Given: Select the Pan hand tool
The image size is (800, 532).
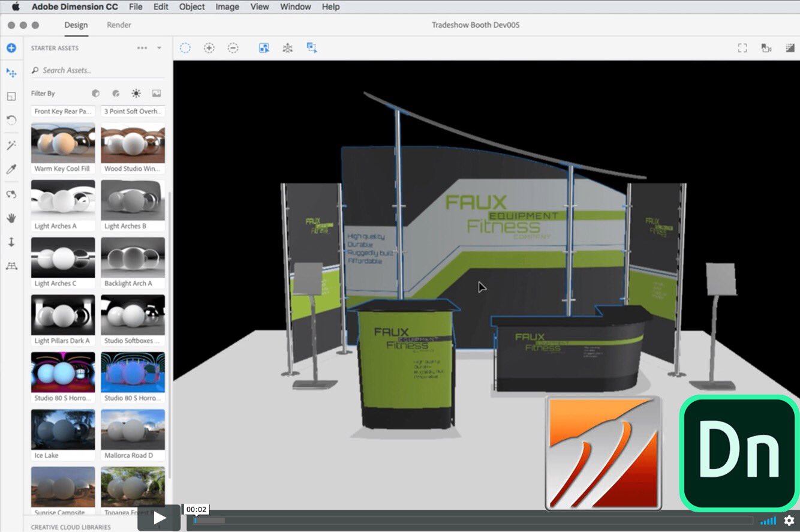Looking at the screenshot, I should (11, 218).
